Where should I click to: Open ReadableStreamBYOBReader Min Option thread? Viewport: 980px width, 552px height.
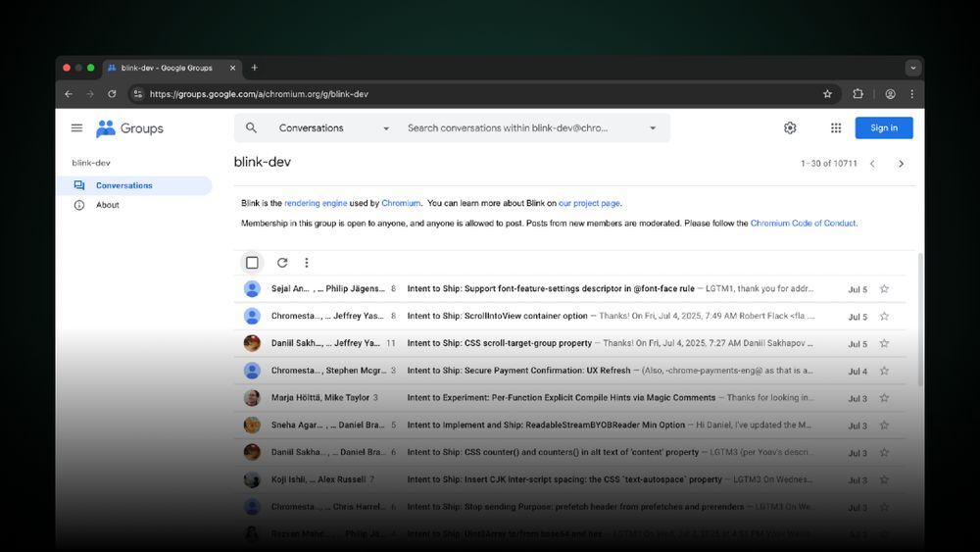click(x=546, y=426)
